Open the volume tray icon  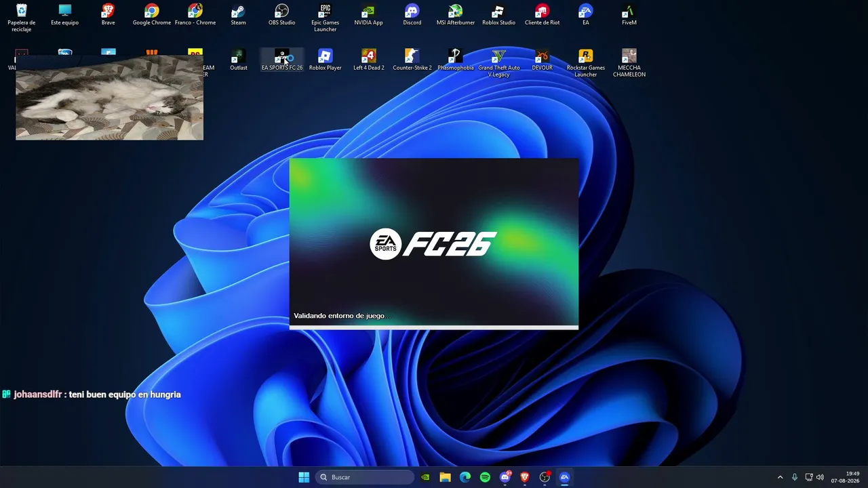click(x=821, y=477)
